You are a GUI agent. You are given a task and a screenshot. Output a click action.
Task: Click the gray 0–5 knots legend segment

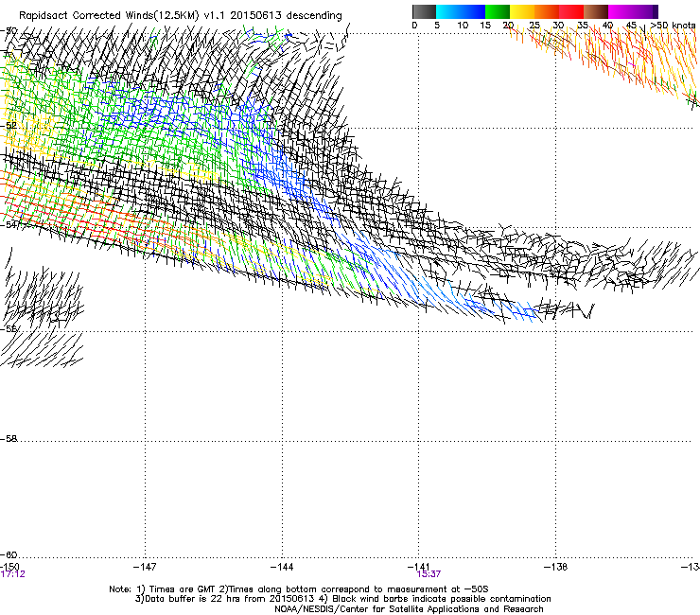pos(424,11)
